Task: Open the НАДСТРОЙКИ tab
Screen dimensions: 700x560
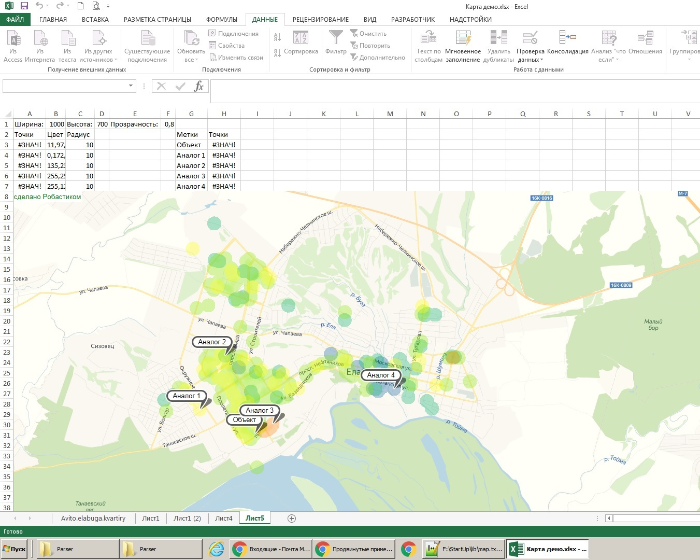Action: pos(471,19)
